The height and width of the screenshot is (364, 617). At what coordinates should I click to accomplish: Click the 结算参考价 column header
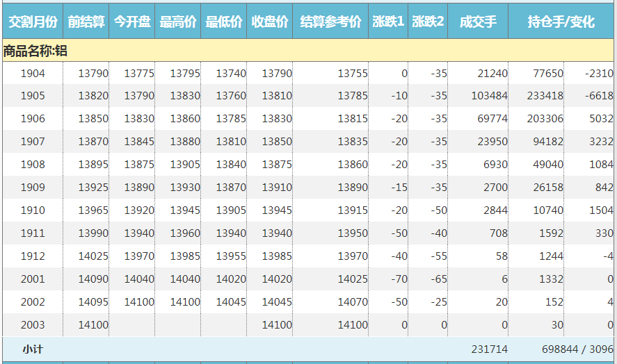tap(330, 22)
